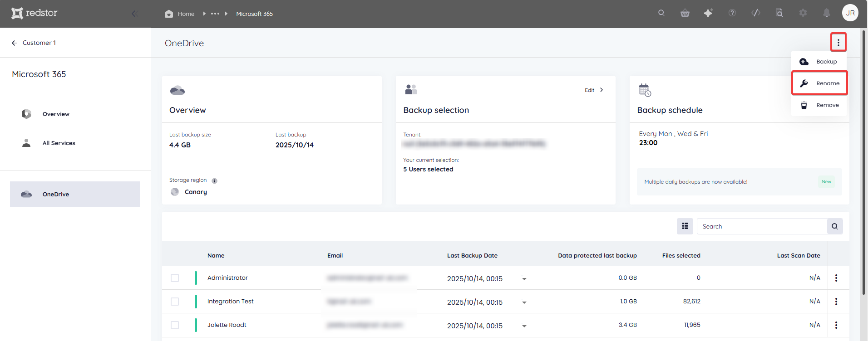Open the help question mark icon

pos(732,13)
